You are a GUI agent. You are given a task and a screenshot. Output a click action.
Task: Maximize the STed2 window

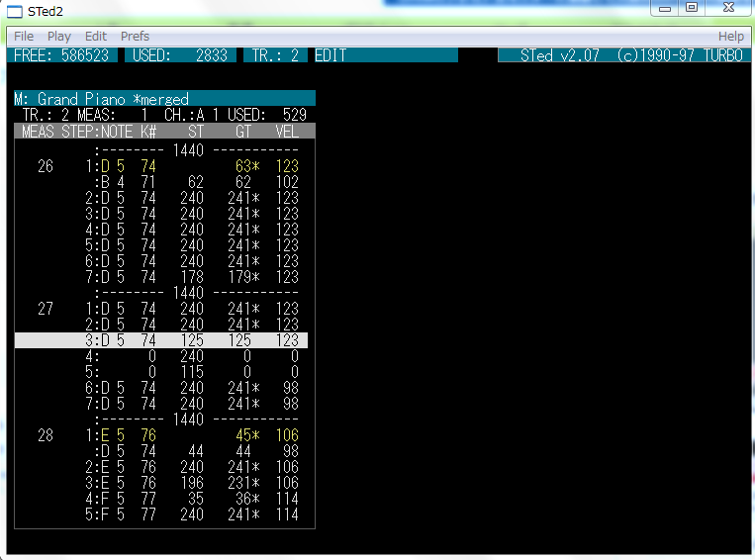pos(691,8)
